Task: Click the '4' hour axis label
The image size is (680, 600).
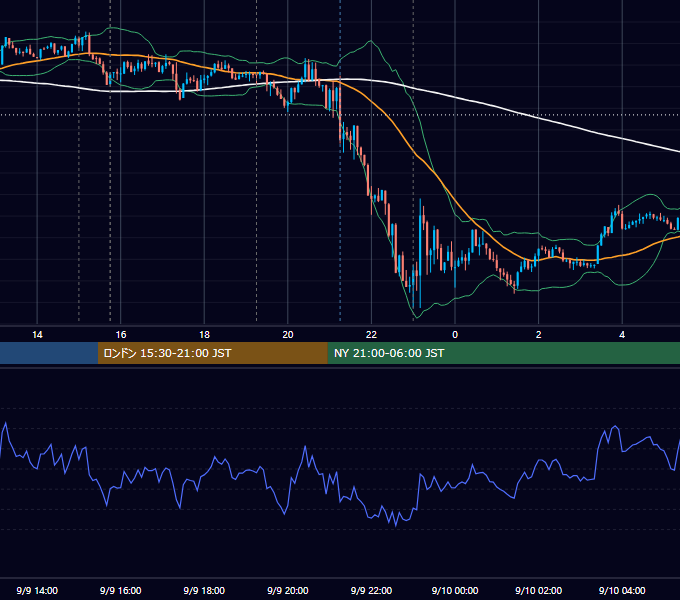Action: [622, 335]
